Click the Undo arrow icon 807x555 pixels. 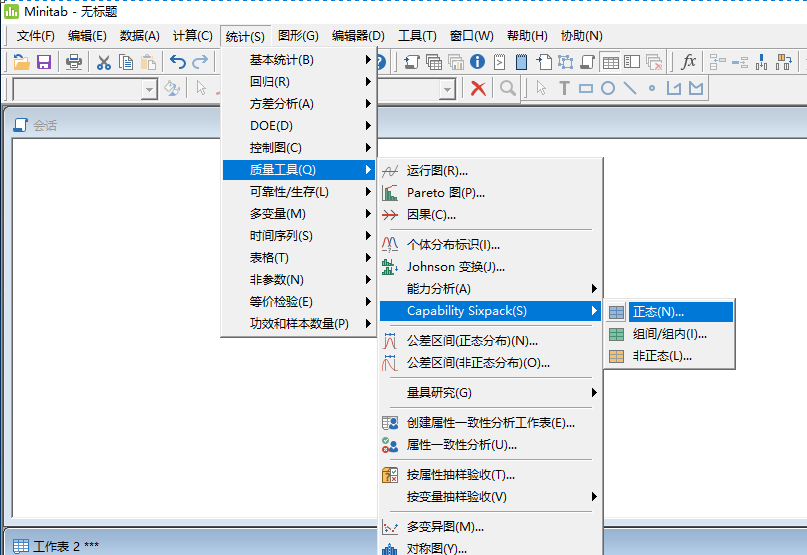point(178,62)
